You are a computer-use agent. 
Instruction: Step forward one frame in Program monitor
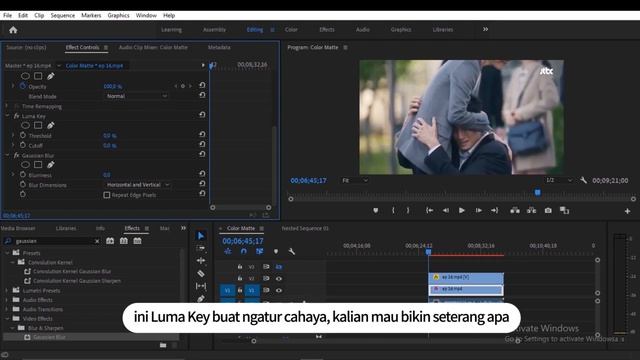point(478,210)
